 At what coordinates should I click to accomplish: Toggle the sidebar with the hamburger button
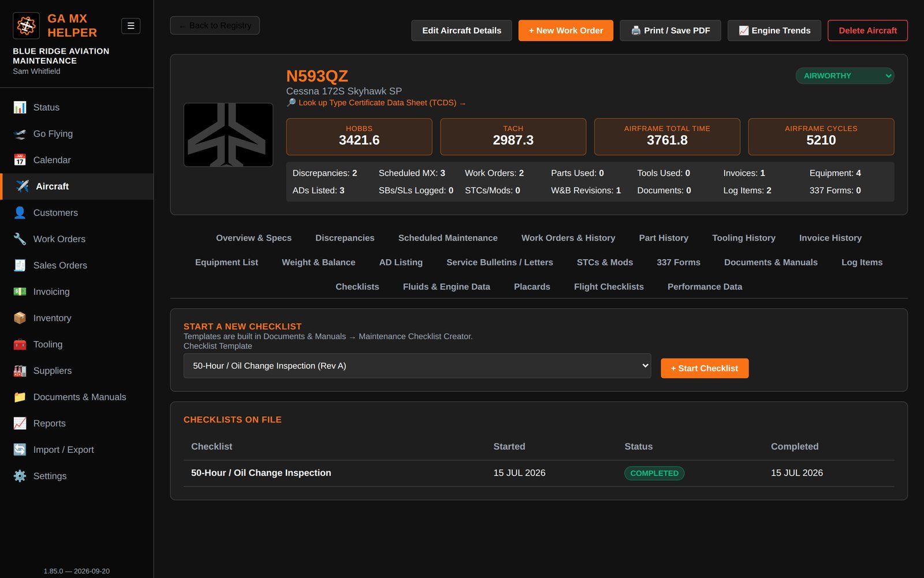point(131,26)
